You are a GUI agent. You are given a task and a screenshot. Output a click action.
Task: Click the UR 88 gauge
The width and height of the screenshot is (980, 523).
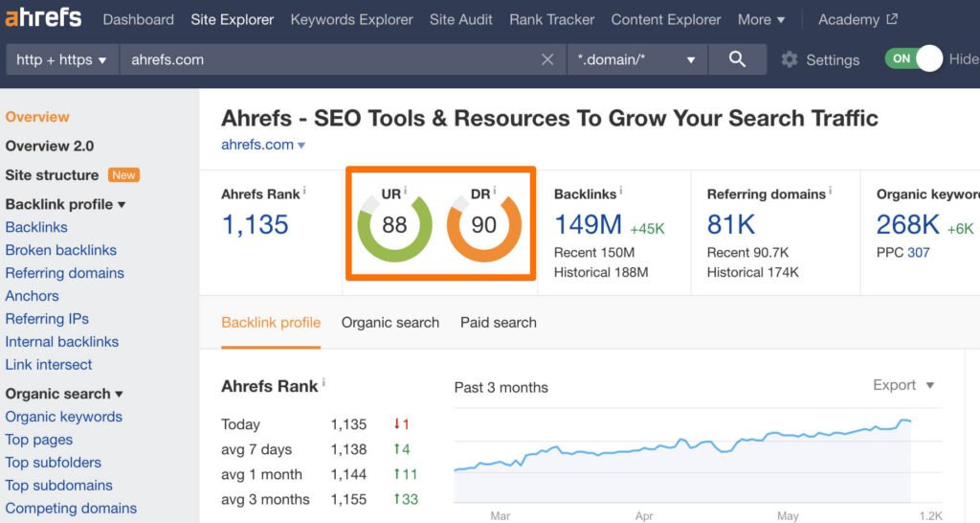tap(394, 226)
